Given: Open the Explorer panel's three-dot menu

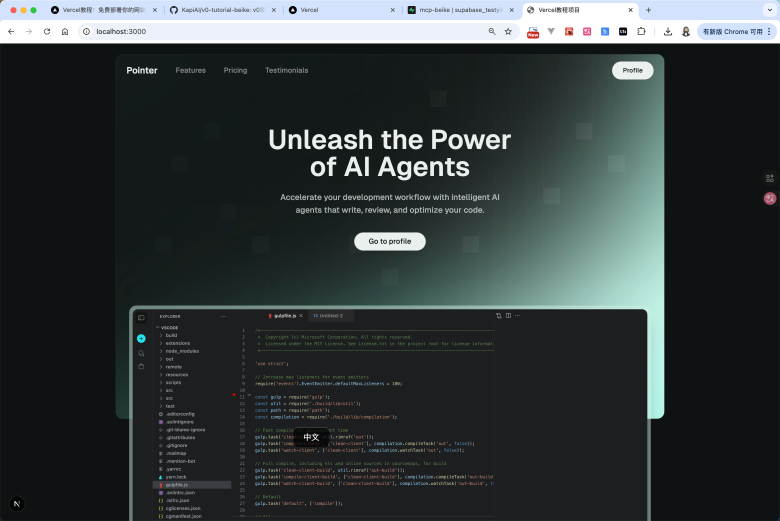Looking at the screenshot, I should click(x=222, y=316).
